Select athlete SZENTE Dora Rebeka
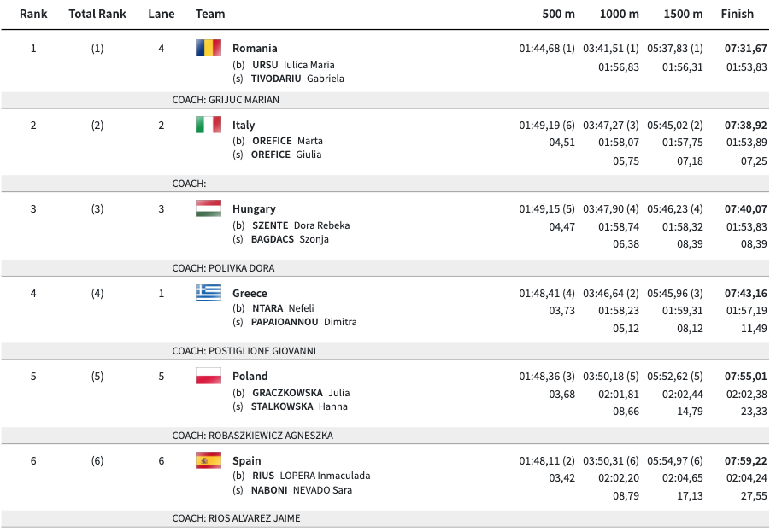Viewport: 770px width, 532px height. point(300,225)
